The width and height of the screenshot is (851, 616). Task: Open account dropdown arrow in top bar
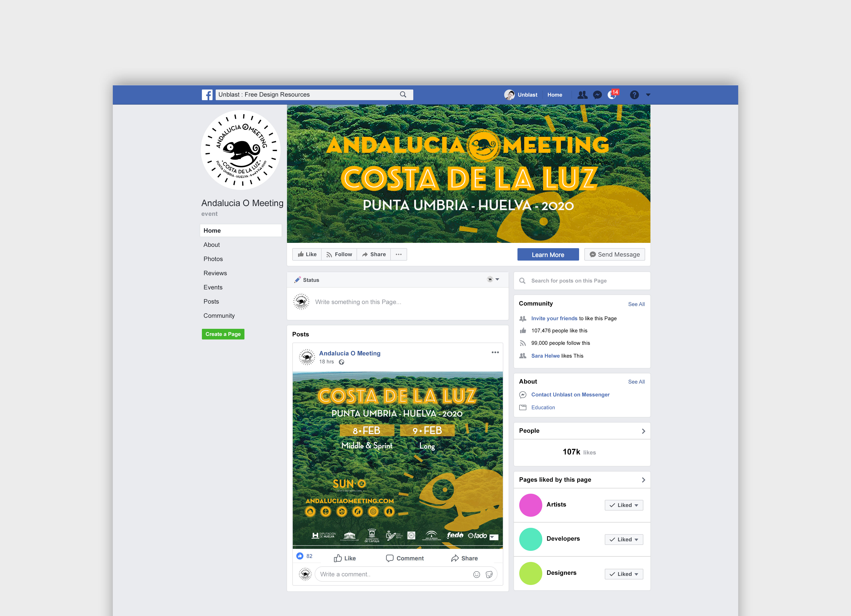(x=648, y=95)
